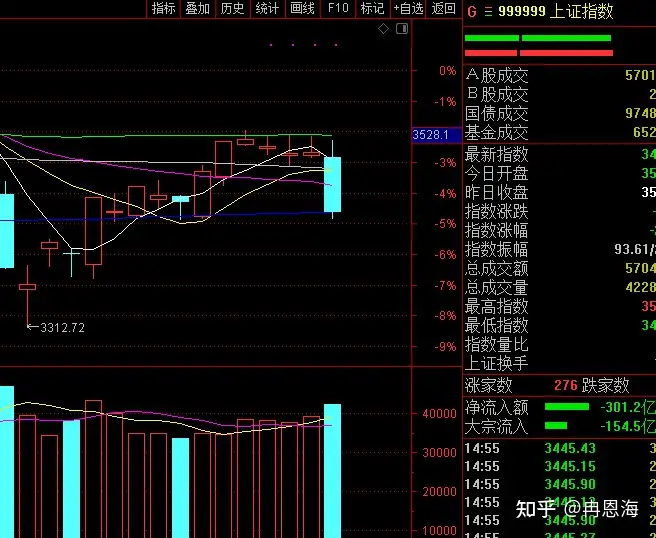
Task: Click the B股成交 row label
Action: pos(497,95)
